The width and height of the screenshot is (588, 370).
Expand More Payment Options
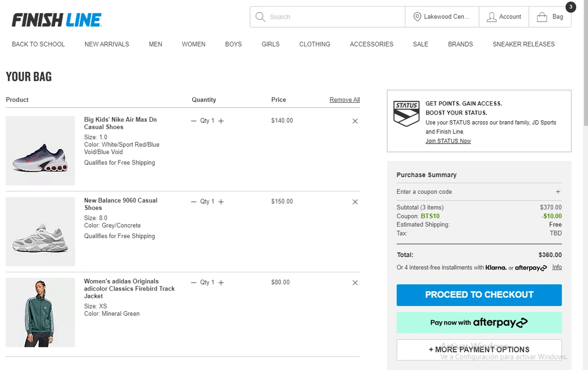pos(479,350)
